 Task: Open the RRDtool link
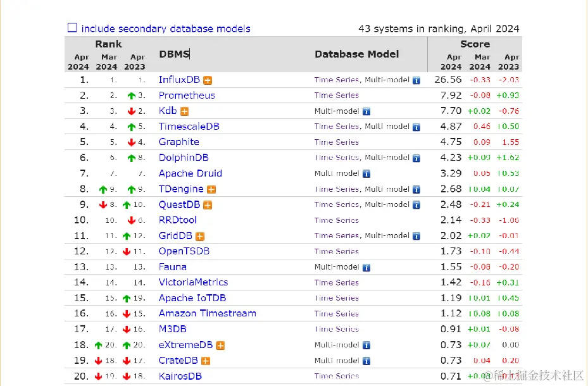[178, 220]
